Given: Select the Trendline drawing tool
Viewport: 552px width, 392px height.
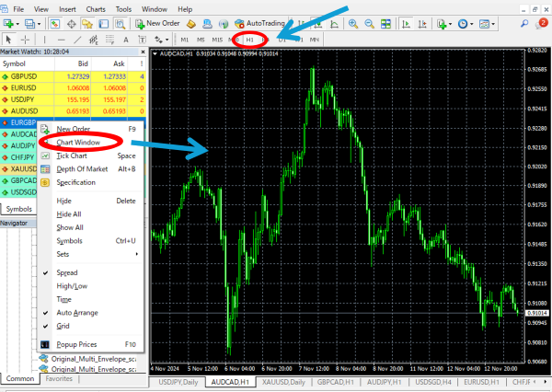Looking at the screenshot, I should click(x=77, y=40).
